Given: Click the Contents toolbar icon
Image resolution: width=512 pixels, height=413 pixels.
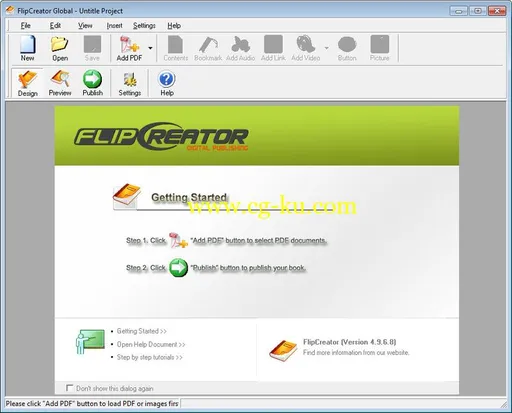Looking at the screenshot, I should pos(176,48).
